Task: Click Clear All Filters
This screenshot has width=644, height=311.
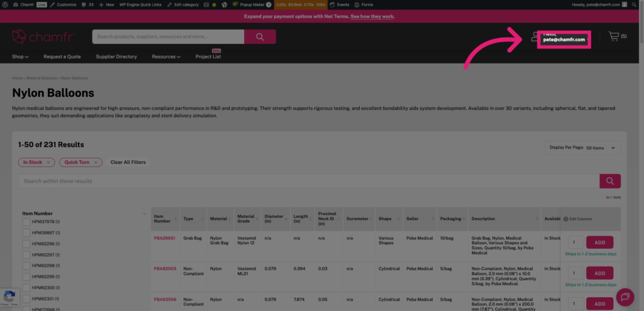Action: 128,163
